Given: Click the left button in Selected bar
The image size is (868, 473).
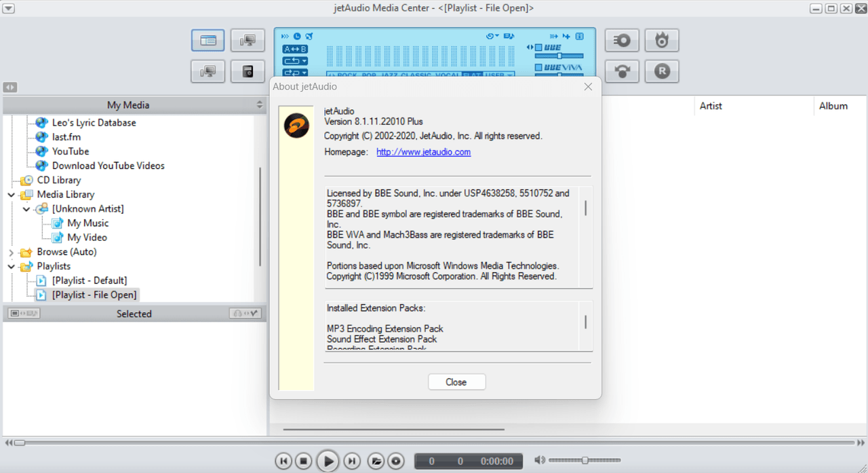Looking at the screenshot, I should [24, 314].
